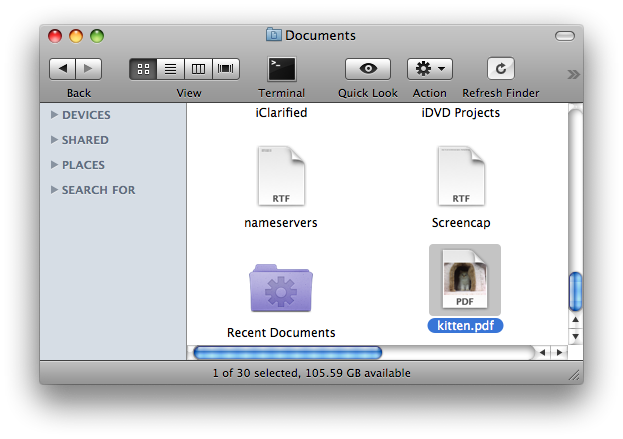Close the Documents window with red button
The height and width of the screenshot is (439, 623).
point(55,36)
